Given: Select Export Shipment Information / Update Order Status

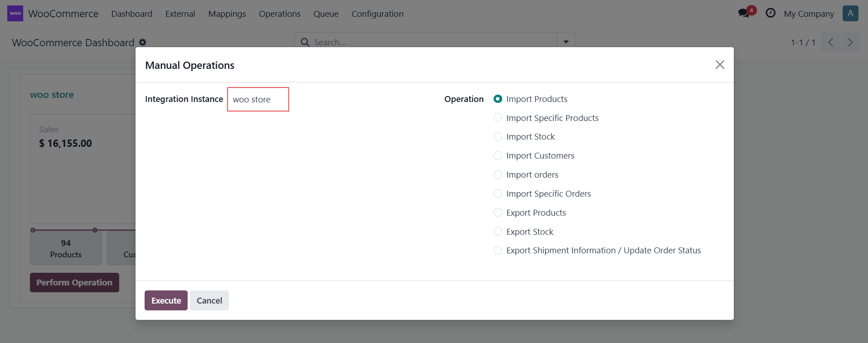Looking at the screenshot, I should pyautogui.click(x=498, y=251).
